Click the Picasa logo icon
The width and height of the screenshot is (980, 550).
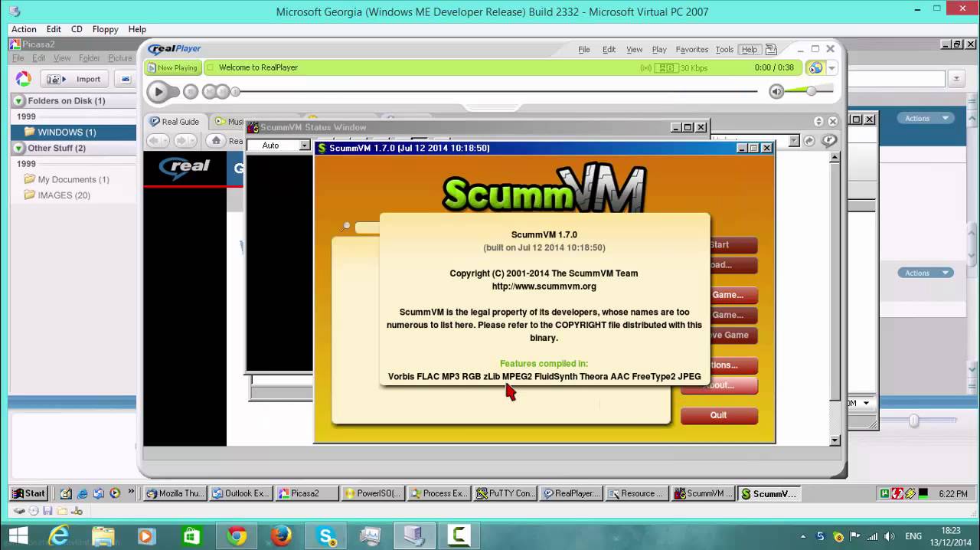click(x=24, y=79)
